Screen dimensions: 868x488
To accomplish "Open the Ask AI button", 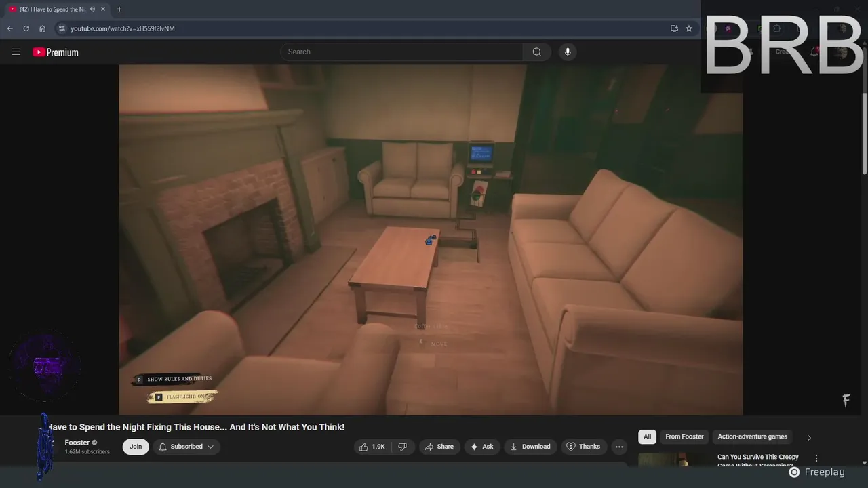I will tap(482, 447).
